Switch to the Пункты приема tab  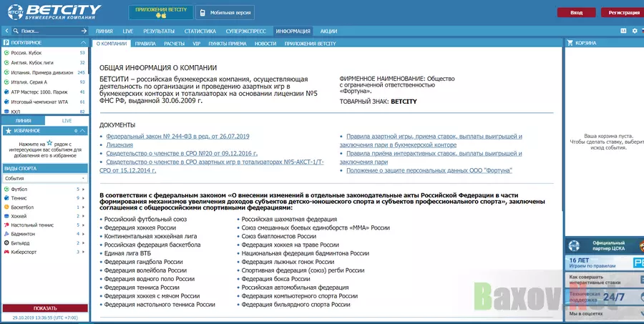point(227,44)
